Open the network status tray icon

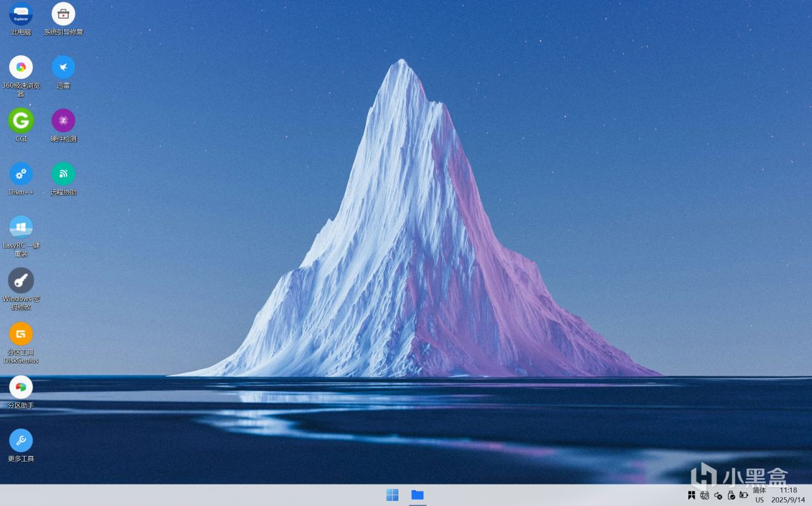click(705, 495)
